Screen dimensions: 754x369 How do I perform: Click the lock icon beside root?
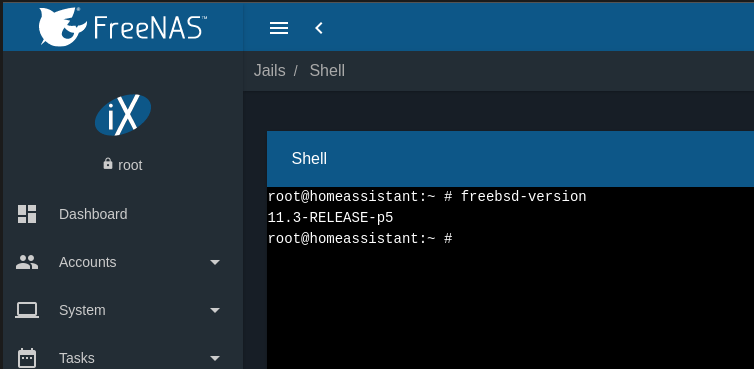[x=108, y=164]
